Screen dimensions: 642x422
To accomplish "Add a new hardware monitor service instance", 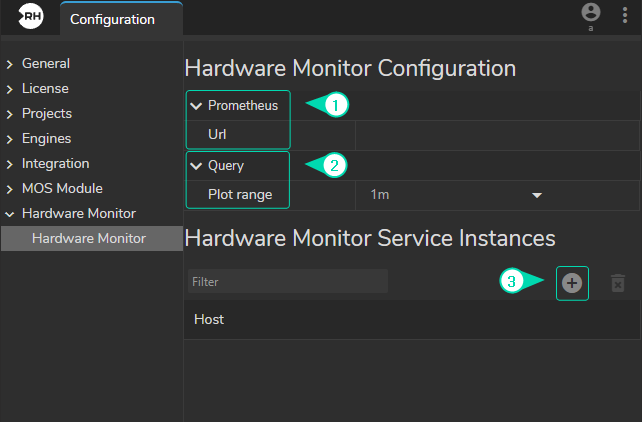I will coord(572,283).
